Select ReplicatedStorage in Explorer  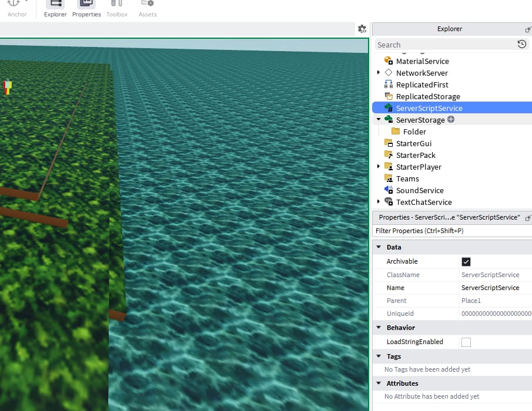[x=428, y=96]
